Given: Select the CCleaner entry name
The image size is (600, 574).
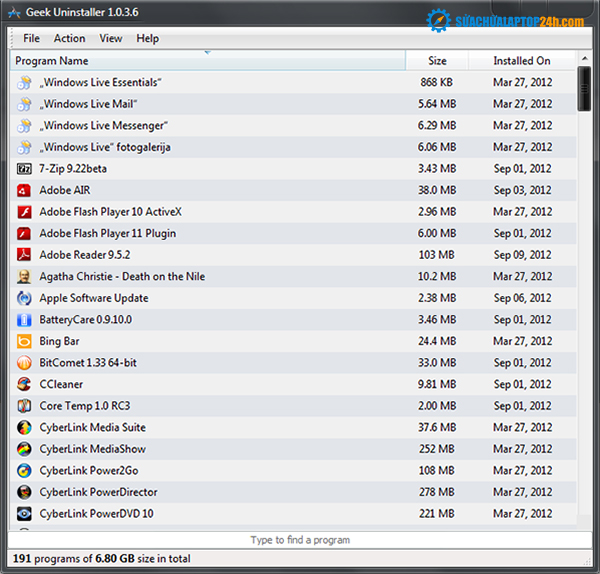Looking at the screenshot, I should 61,384.
